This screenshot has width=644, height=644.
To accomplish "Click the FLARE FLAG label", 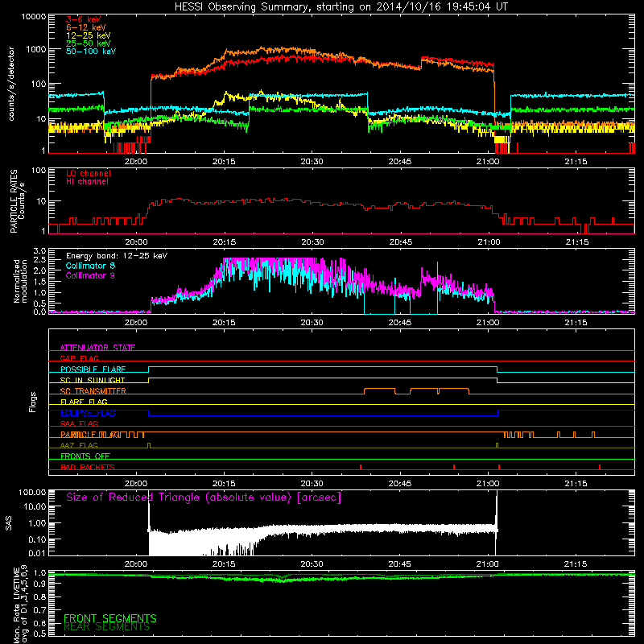I will click(84, 402).
